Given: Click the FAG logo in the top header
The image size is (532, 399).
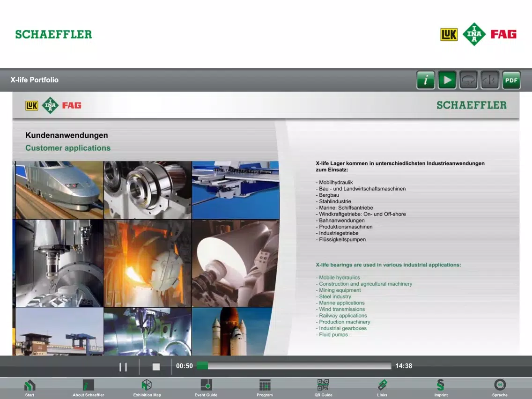Looking at the screenshot, I should (503, 34).
